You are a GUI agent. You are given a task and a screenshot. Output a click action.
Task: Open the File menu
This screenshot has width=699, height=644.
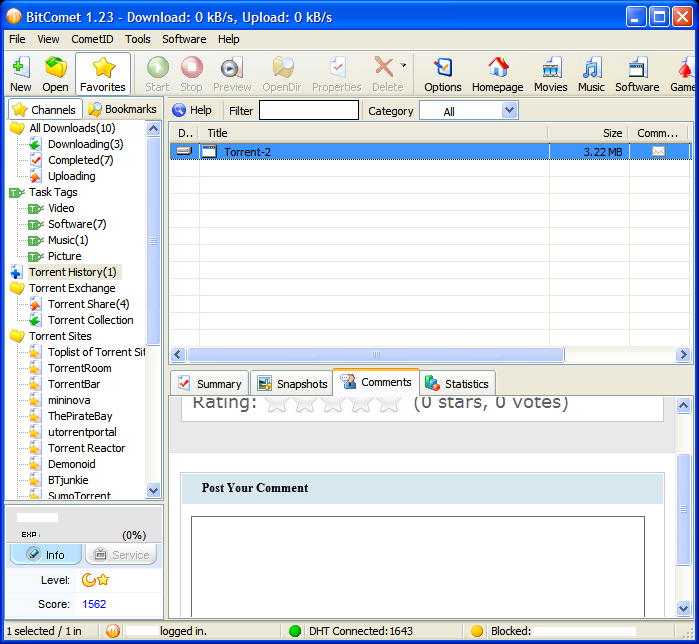[17, 39]
